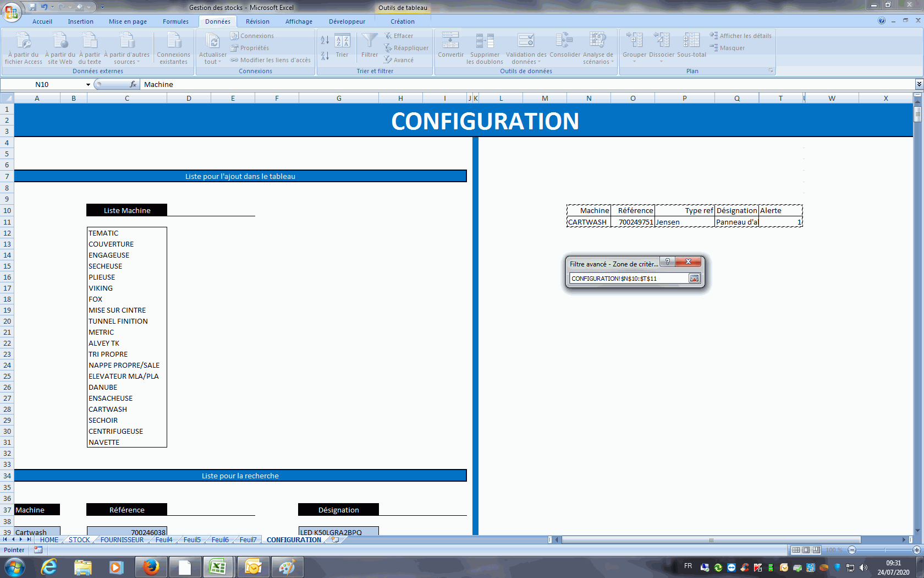Switch to the FOURNISSEUR sheet
The image size is (924, 578).
click(x=122, y=540)
